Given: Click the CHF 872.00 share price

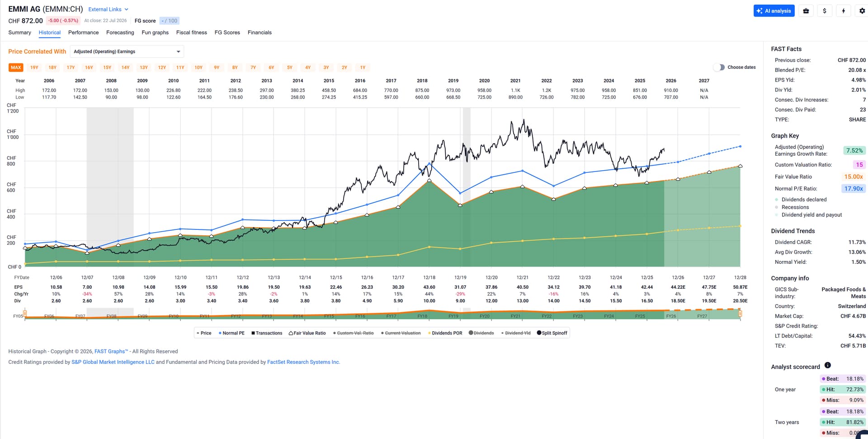Looking at the screenshot, I should [x=25, y=21].
